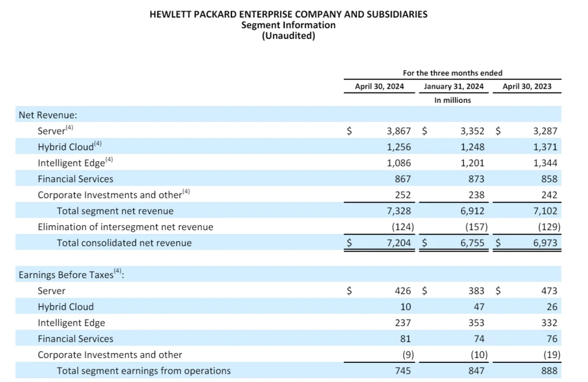Click the "In millions" units label

(452, 100)
